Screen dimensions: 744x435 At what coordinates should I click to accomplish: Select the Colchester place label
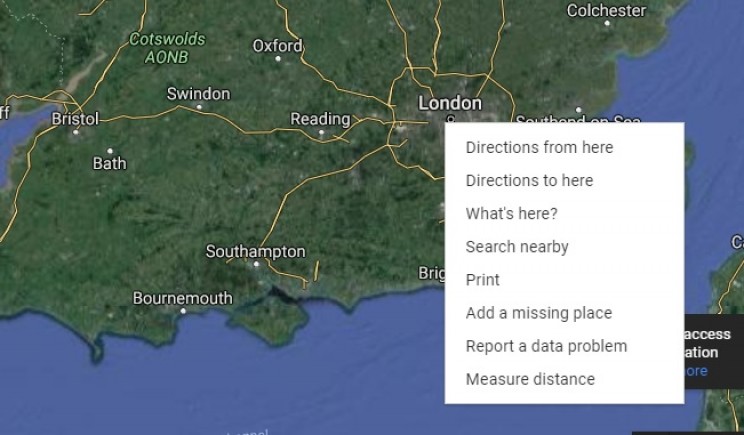point(606,11)
